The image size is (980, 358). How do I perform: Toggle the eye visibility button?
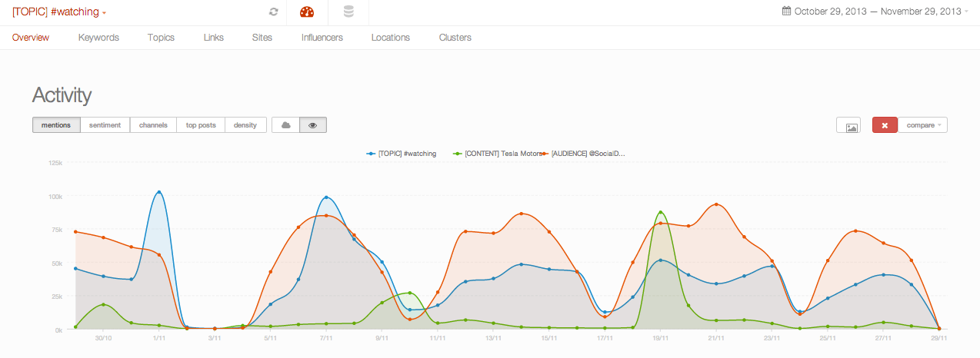(313, 125)
